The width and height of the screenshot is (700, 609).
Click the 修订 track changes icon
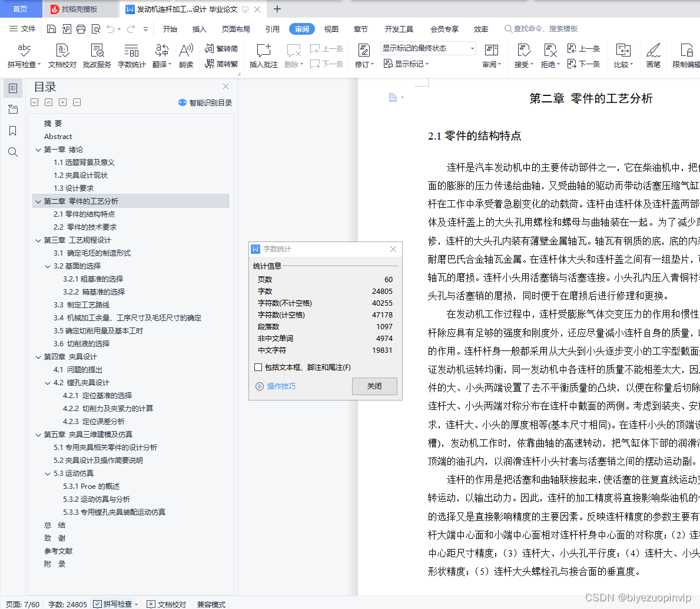coord(364,50)
